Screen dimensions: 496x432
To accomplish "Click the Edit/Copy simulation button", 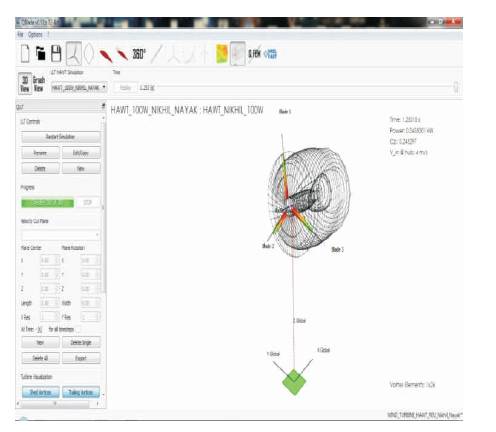I will coord(81,153).
